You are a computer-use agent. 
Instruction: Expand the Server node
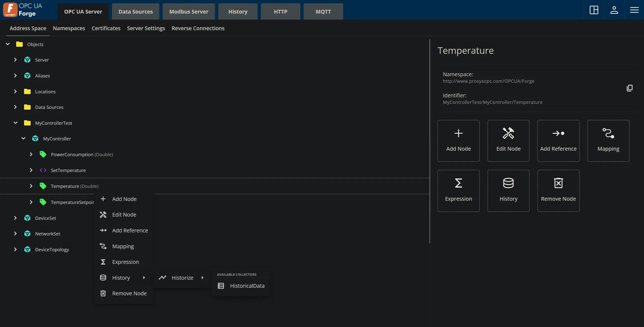click(x=15, y=60)
